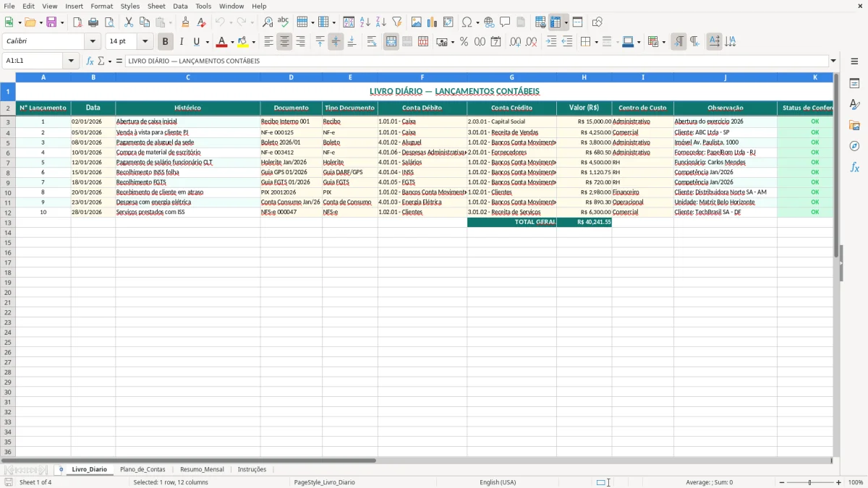
Task: Click the Clear Direct Formatting icon
Action: [x=201, y=22]
